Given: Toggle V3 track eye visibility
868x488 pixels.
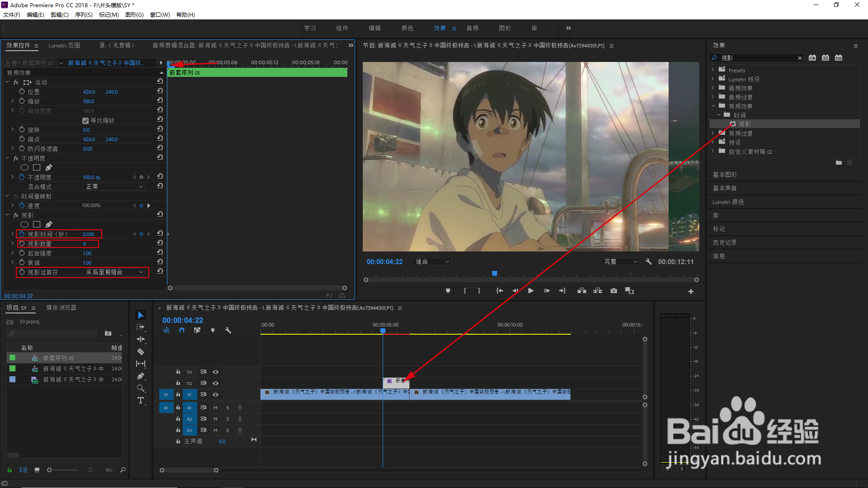Looking at the screenshot, I should tap(216, 372).
